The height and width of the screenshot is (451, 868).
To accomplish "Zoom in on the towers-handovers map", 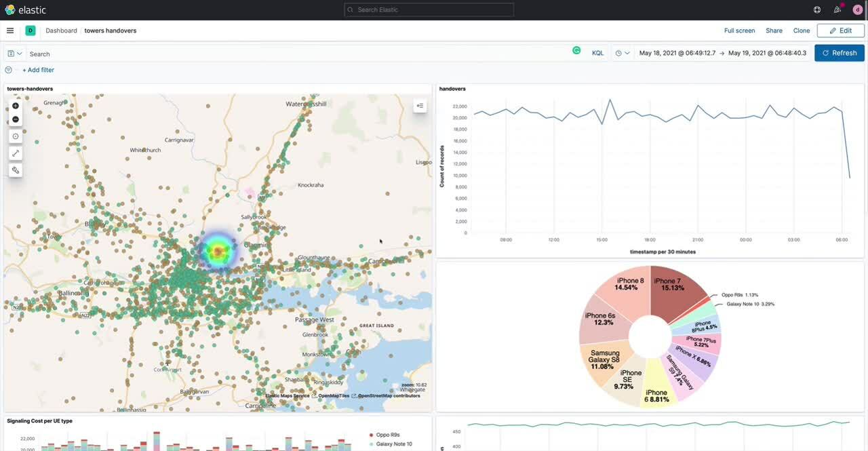I will pyautogui.click(x=16, y=106).
